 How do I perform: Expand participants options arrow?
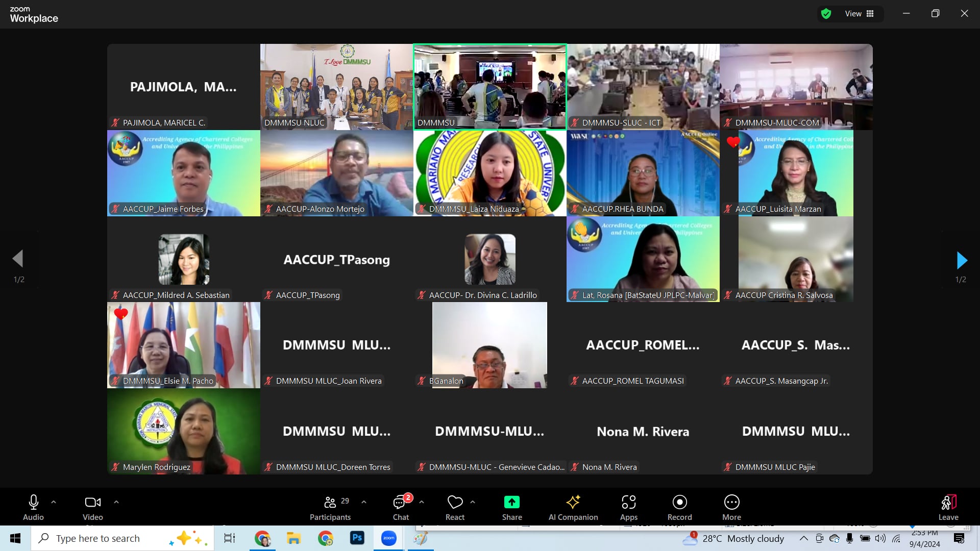(364, 502)
